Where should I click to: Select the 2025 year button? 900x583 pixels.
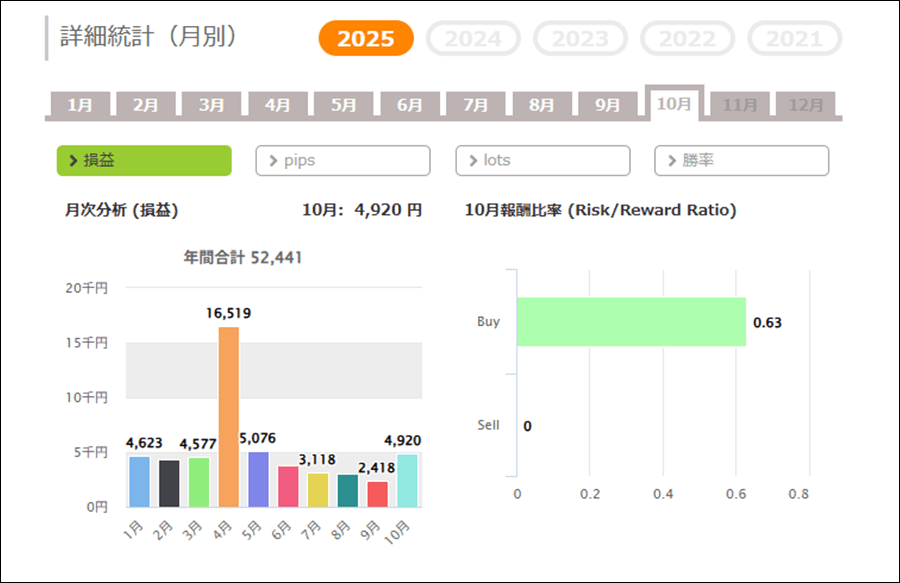click(366, 39)
